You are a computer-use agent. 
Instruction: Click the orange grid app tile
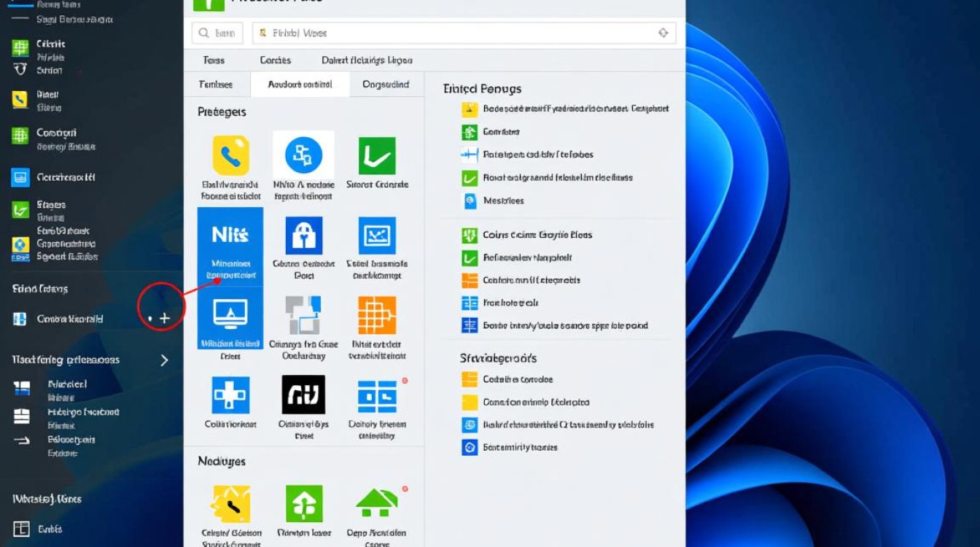coord(377,315)
